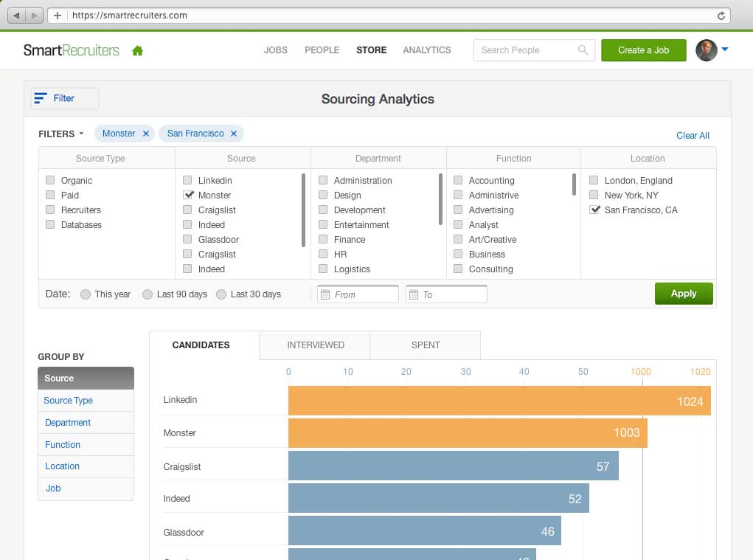This screenshot has width=753, height=560.
Task: Click the Indeed 52 bar
Action: (x=438, y=498)
